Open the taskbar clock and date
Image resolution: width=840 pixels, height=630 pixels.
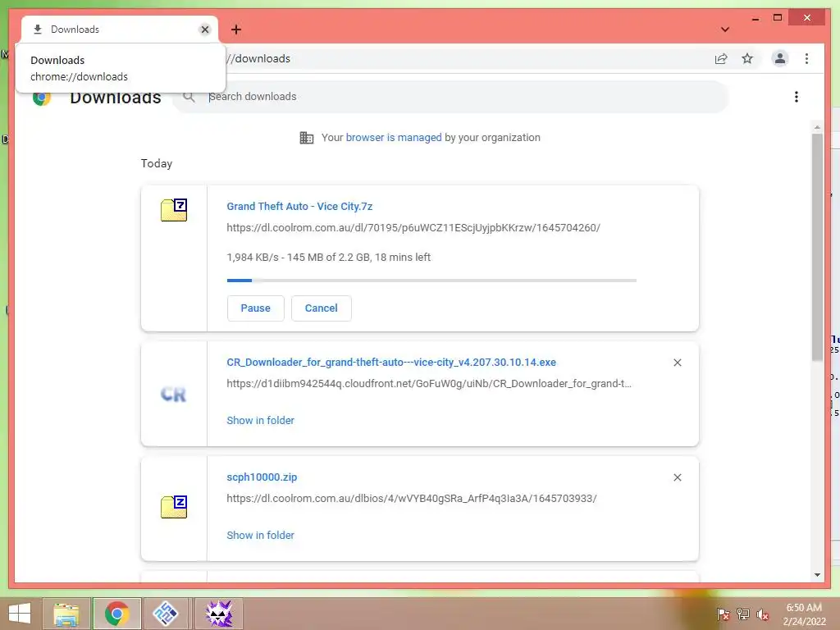pos(804,614)
